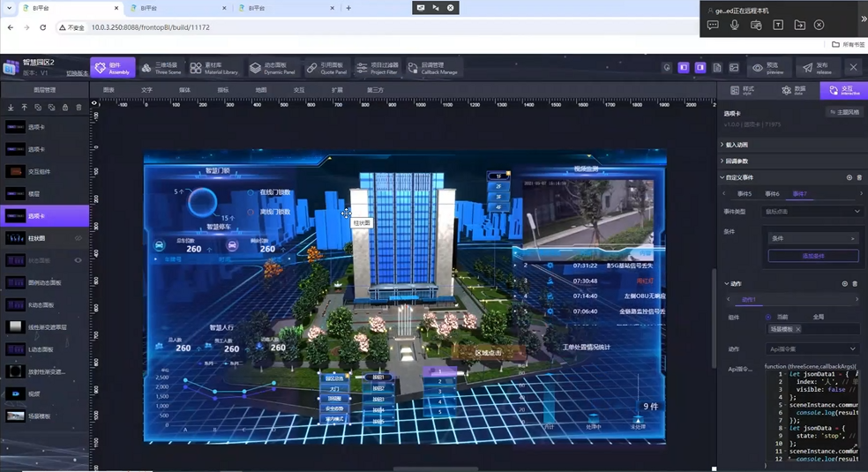
Task: Switch to the 事件6 tab
Action: tap(772, 193)
